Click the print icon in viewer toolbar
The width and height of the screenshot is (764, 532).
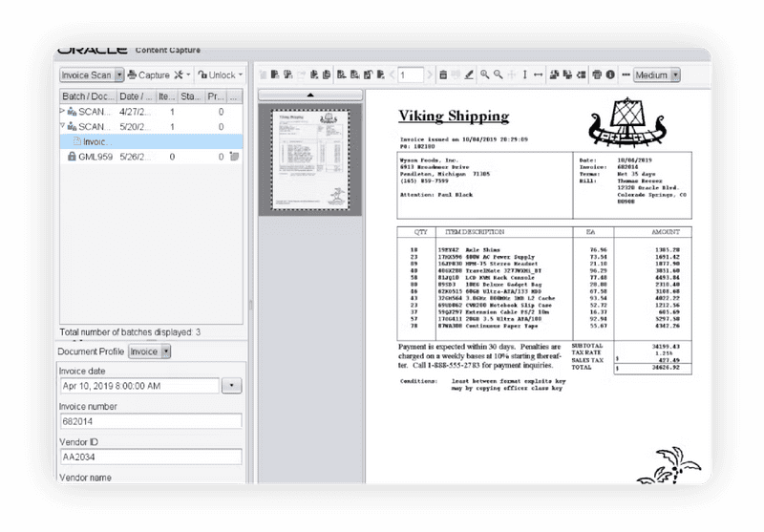point(596,75)
